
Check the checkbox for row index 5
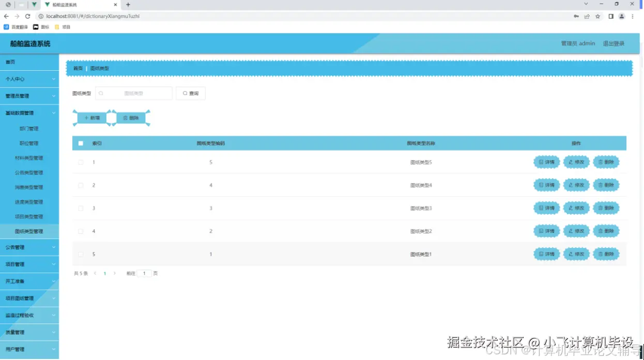tap(81, 254)
